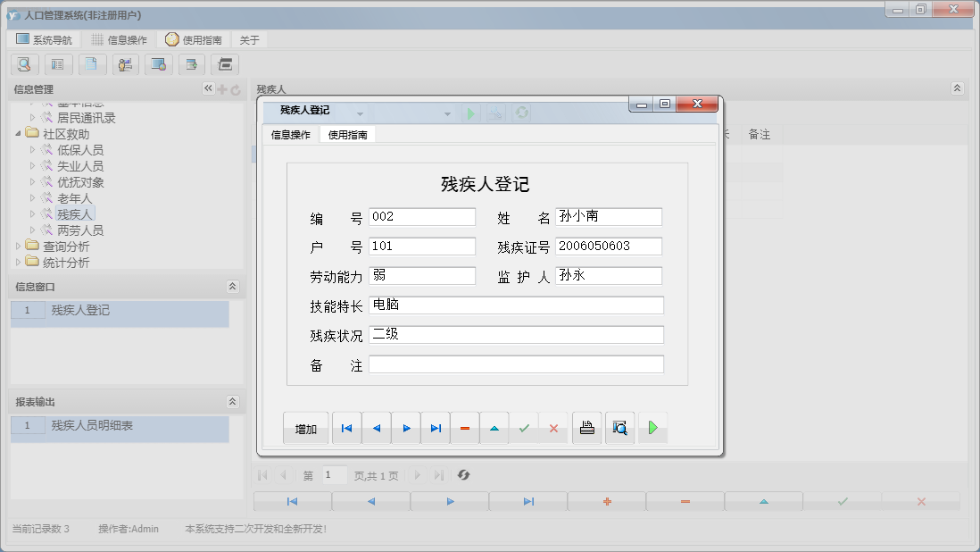
Task: Click the print icon in the dialog
Action: pos(586,429)
